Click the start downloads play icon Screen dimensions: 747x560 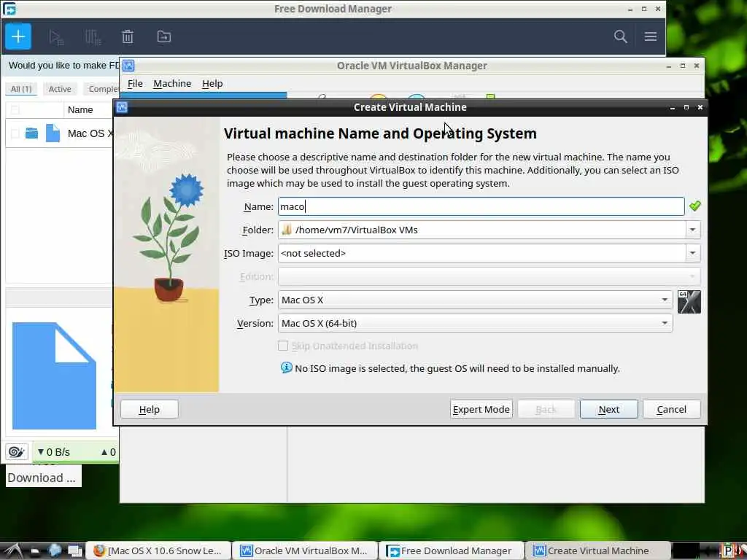[x=56, y=37]
